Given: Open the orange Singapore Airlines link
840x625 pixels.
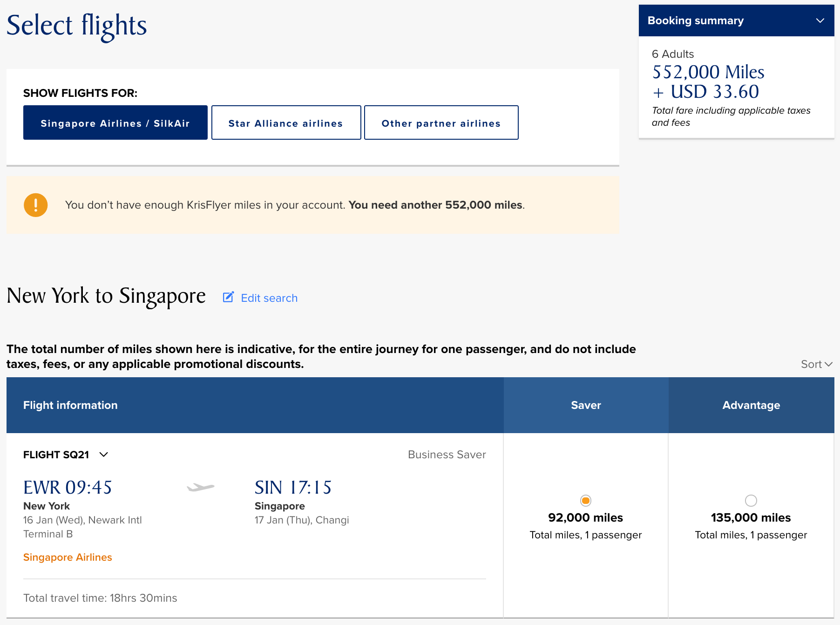Looking at the screenshot, I should (68, 557).
